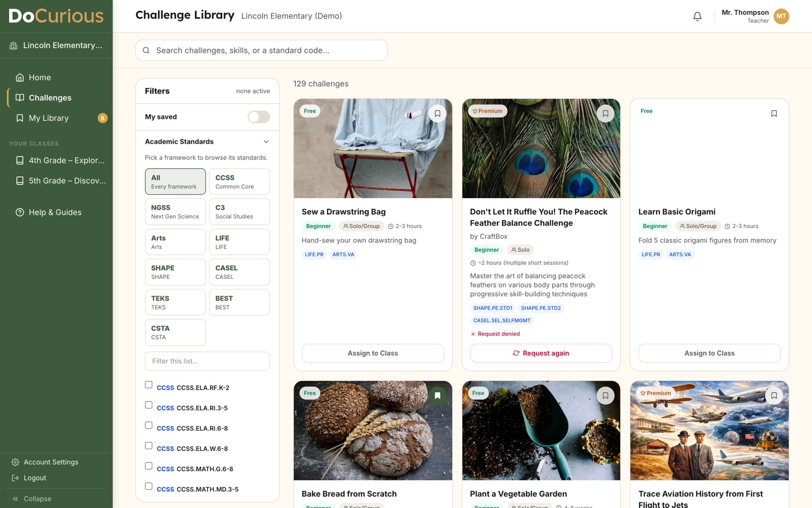Viewport: 812px width, 508px height.
Task: Bookmark the Plant a Vegetable Garden card
Action: coord(605,395)
